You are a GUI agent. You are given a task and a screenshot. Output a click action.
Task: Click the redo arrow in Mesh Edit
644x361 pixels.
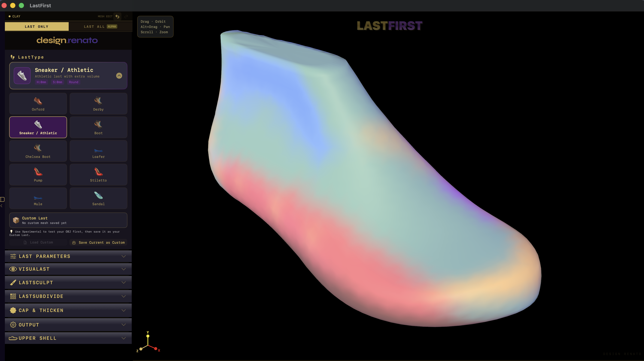point(126,16)
